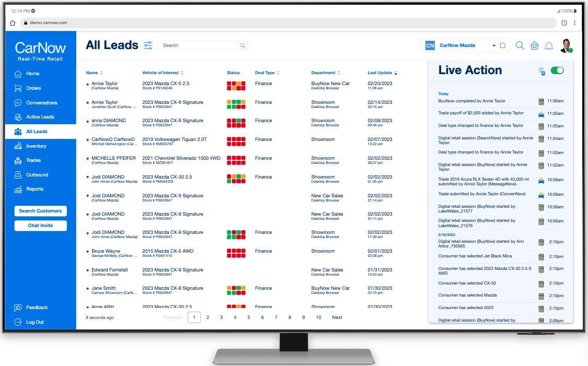
Task: Click status color blocks for Jane Smith
Action: (x=236, y=290)
